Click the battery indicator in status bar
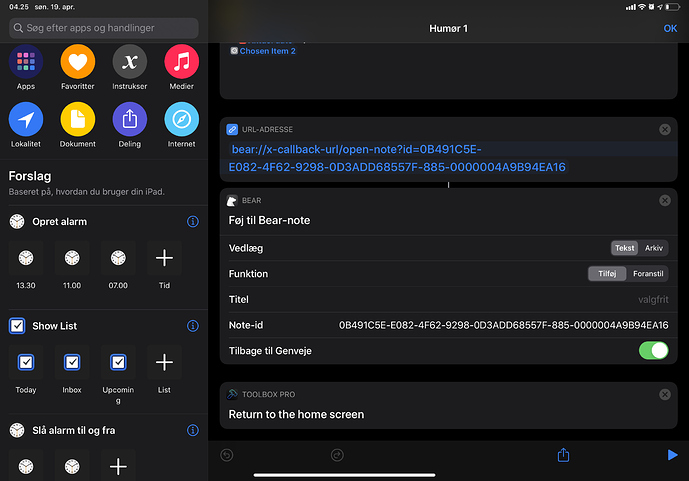This screenshot has width=689, height=481. pyautogui.click(x=673, y=7)
